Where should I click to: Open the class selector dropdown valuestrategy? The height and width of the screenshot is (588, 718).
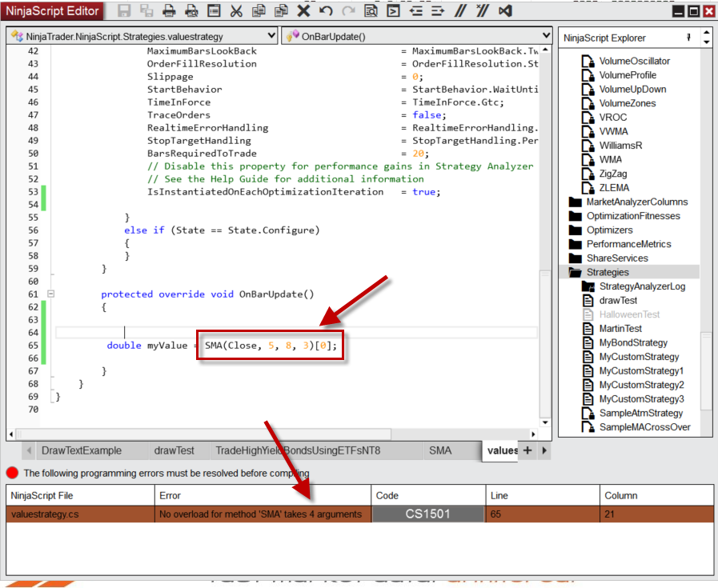click(x=142, y=36)
